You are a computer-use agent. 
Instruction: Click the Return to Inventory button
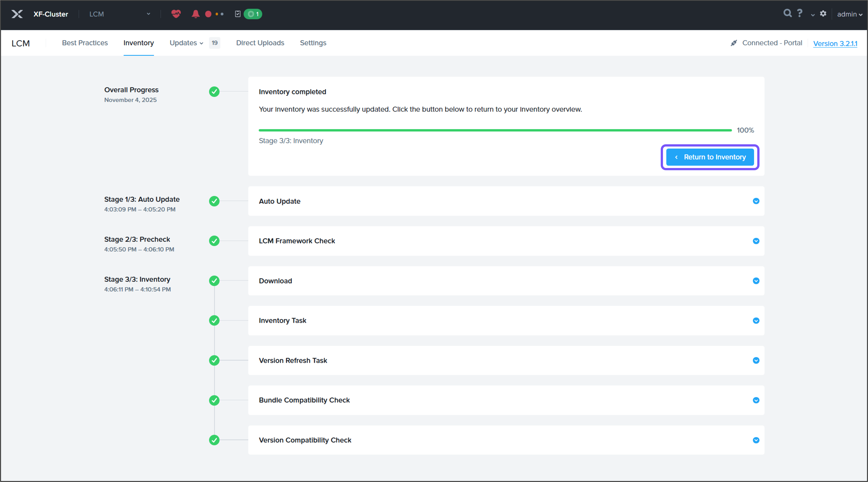(x=710, y=157)
